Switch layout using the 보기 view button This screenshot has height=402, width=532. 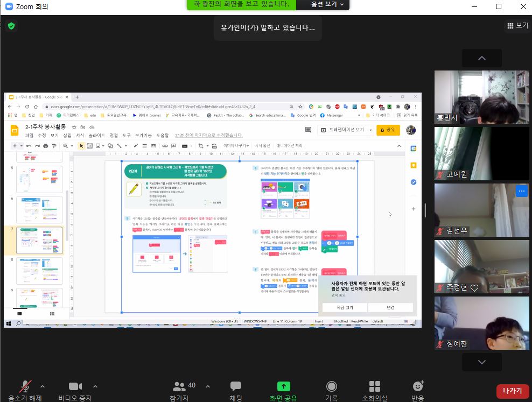[x=517, y=25]
